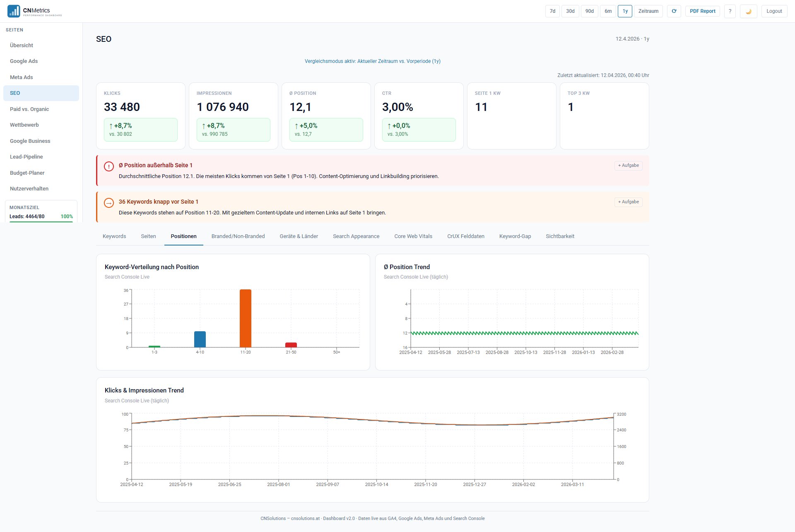Click the orange warning icon for the keywords alert

(108, 203)
